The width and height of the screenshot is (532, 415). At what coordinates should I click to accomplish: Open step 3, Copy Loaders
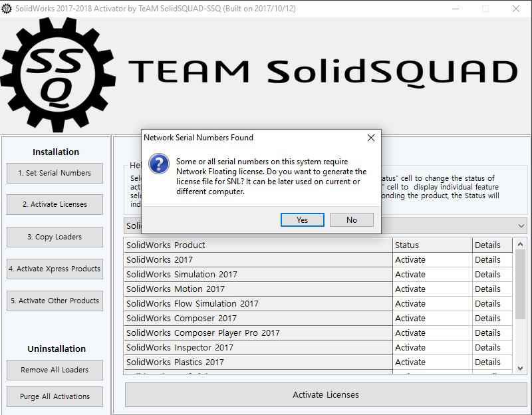pos(55,237)
